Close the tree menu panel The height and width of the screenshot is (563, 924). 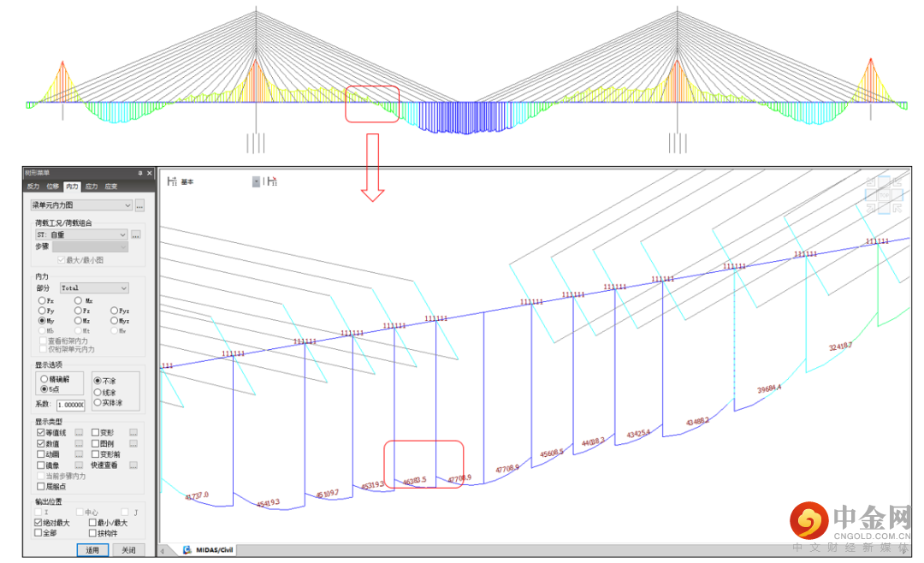tap(149, 173)
